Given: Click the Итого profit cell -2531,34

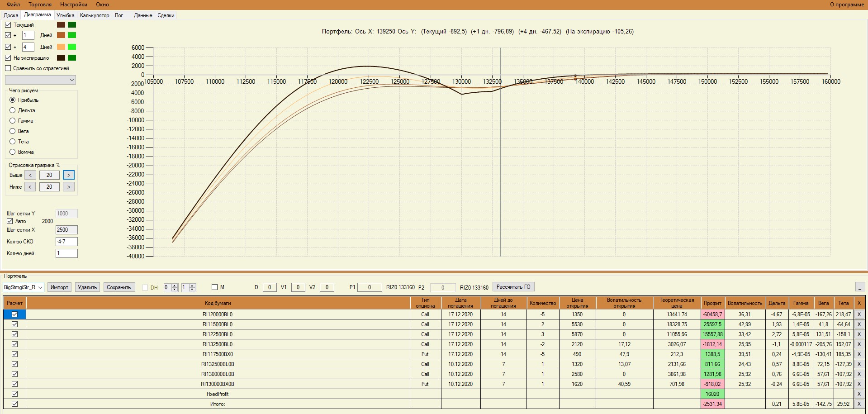Looking at the screenshot, I should click(712, 404).
